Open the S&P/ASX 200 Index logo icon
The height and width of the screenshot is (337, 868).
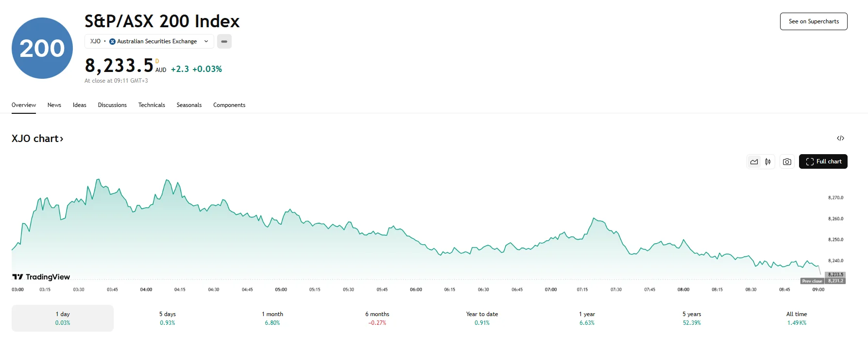click(42, 48)
